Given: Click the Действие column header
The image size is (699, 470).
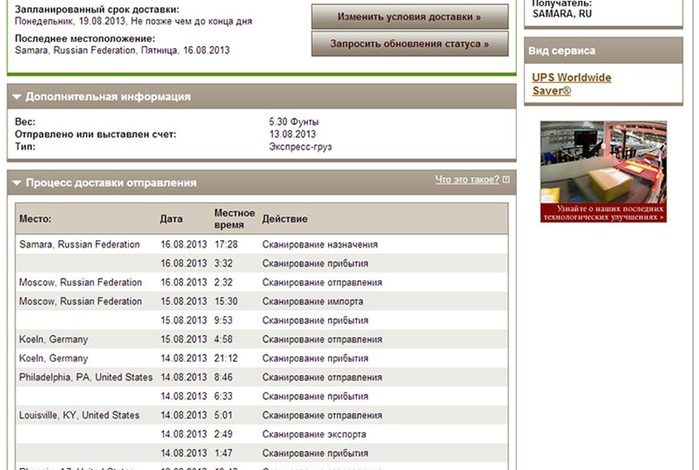Looking at the screenshot, I should [285, 219].
